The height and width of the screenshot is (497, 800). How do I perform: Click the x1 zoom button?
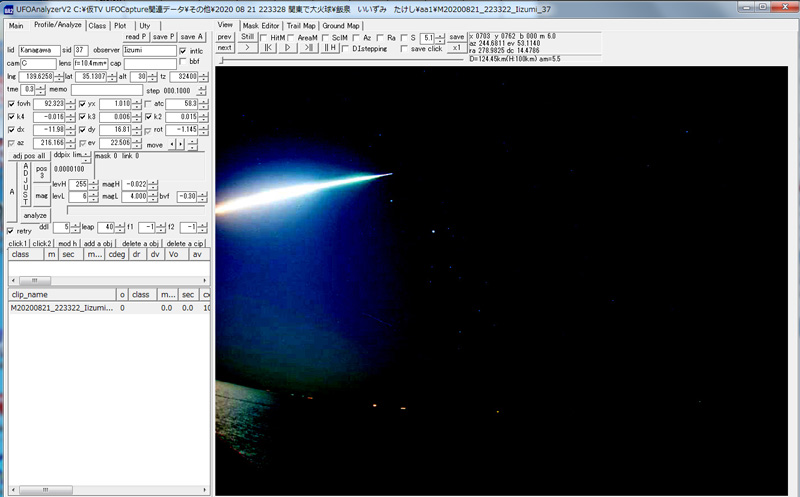tap(456, 47)
